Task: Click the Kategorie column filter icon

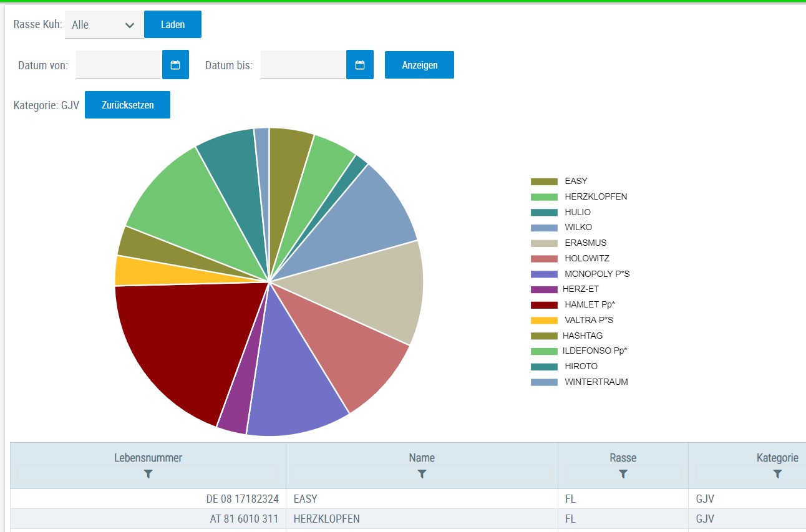Action: pyautogui.click(x=777, y=474)
